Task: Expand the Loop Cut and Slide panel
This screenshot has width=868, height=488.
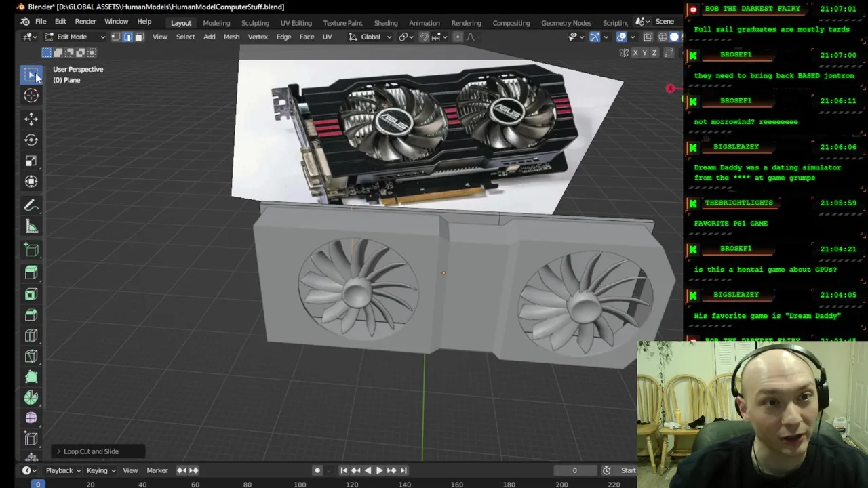Action: (99, 451)
